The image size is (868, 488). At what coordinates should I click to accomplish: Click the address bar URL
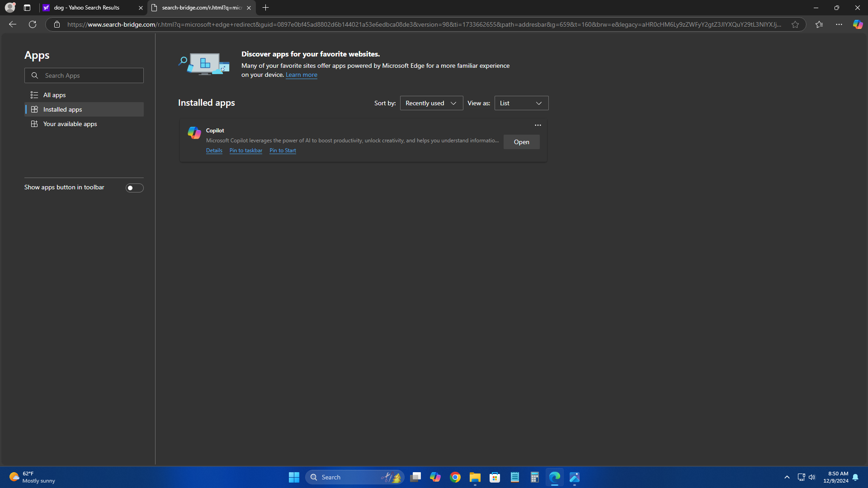pos(424,24)
